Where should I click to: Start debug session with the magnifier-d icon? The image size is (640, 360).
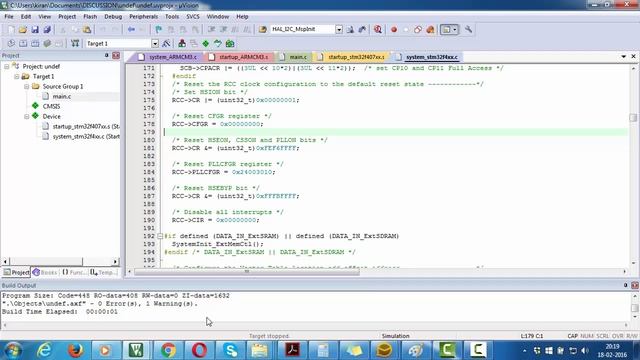pos(378,29)
